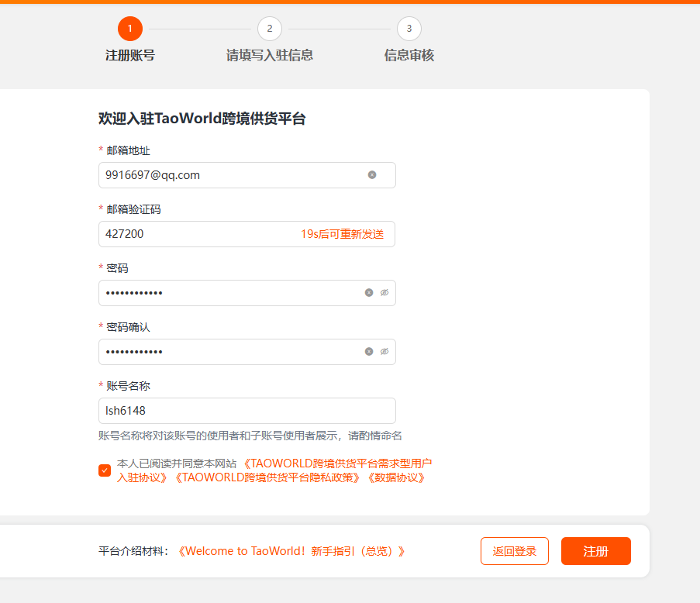The image size is (700, 603).
Task: Uncheck the agreement checkbox
Action: [105, 470]
